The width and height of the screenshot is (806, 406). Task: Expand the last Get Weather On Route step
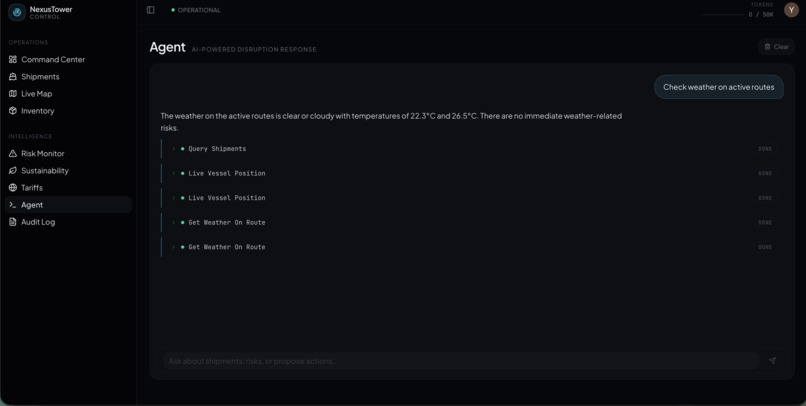tap(174, 247)
